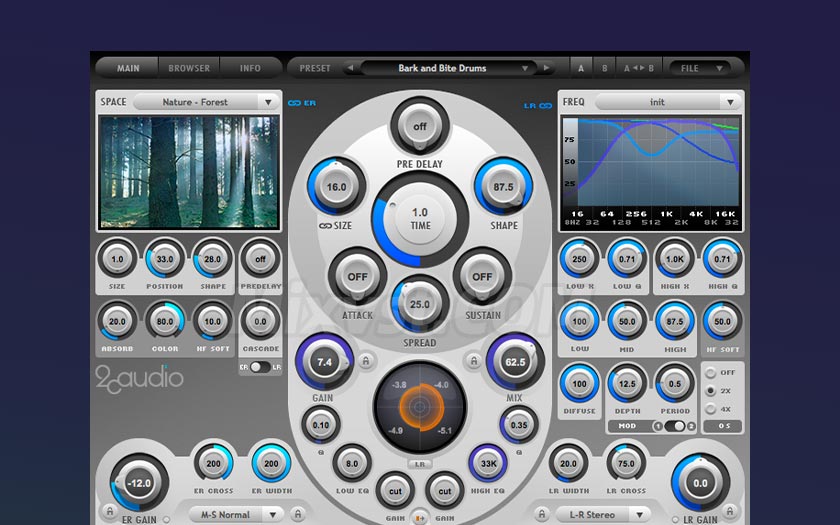
Task: Click the LOW X 250 knob
Action: (580, 259)
